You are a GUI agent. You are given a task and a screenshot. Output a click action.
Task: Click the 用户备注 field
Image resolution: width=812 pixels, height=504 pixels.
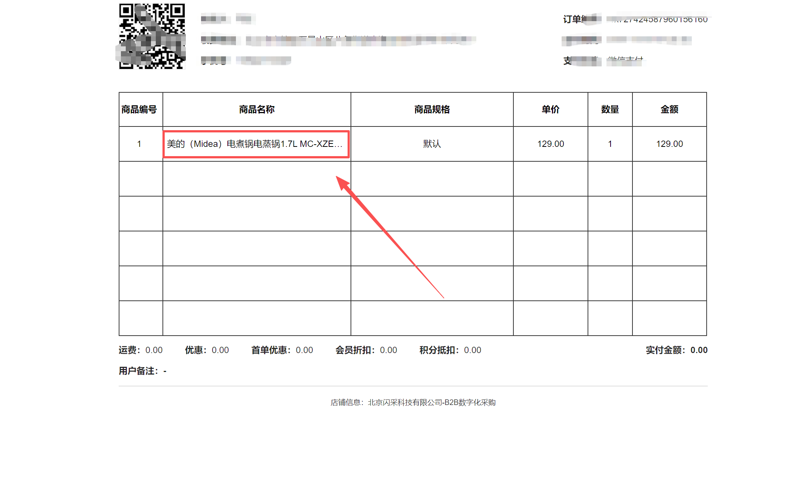[x=142, y=371]
